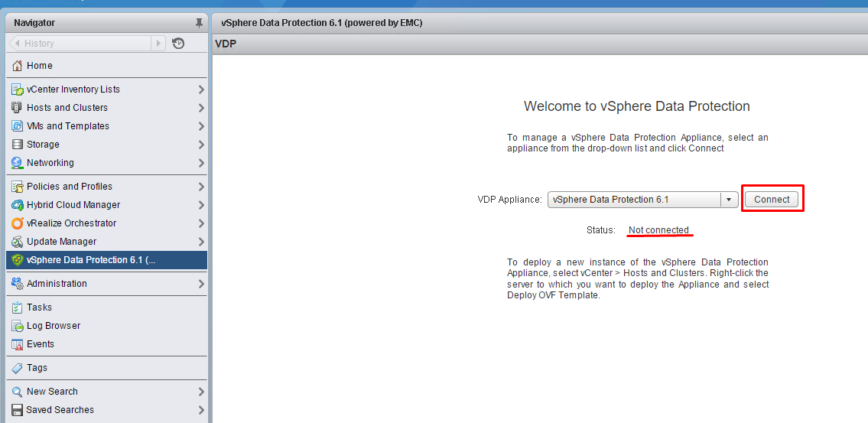The image size is (868, 423).
Task: Expand Networking chevron arrow
Action: (201, 163)
